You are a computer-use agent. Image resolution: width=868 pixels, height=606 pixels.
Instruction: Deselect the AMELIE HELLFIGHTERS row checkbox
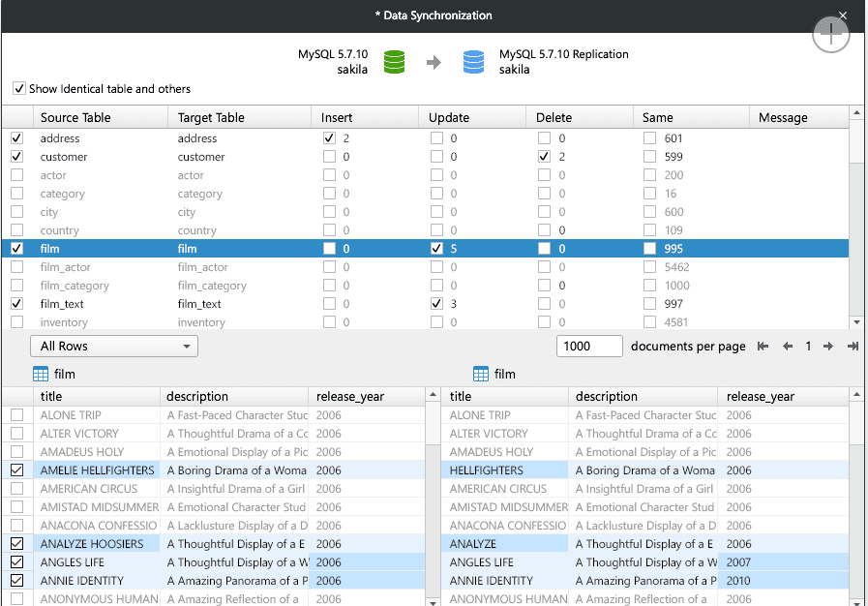[16, 470]
